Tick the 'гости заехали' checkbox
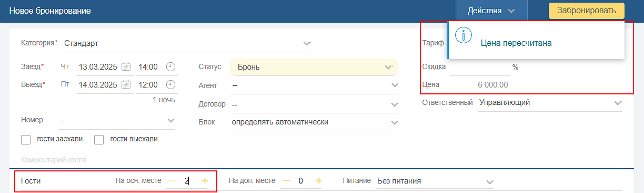644x193 pixels. click(x=26, y=140)
